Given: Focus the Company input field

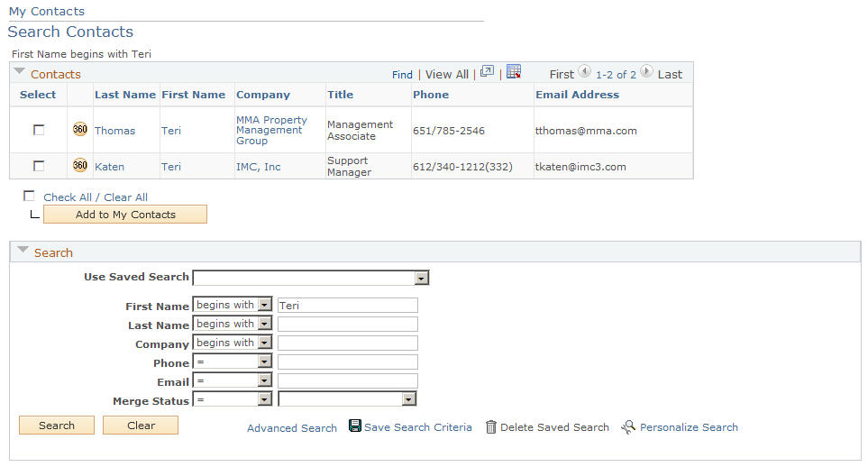Looking at the screenshot, I should [x=348, y=343].
